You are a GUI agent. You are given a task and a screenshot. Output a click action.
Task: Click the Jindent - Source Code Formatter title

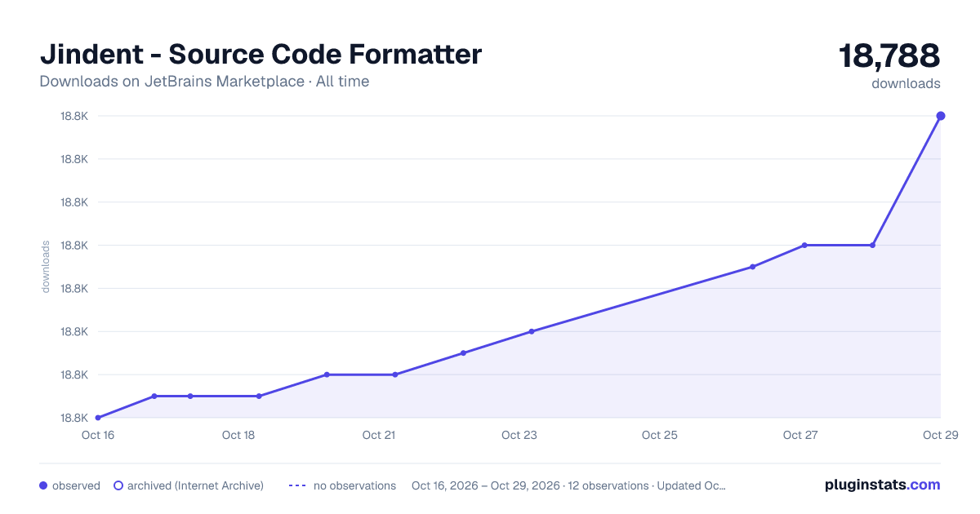[261, 55]
